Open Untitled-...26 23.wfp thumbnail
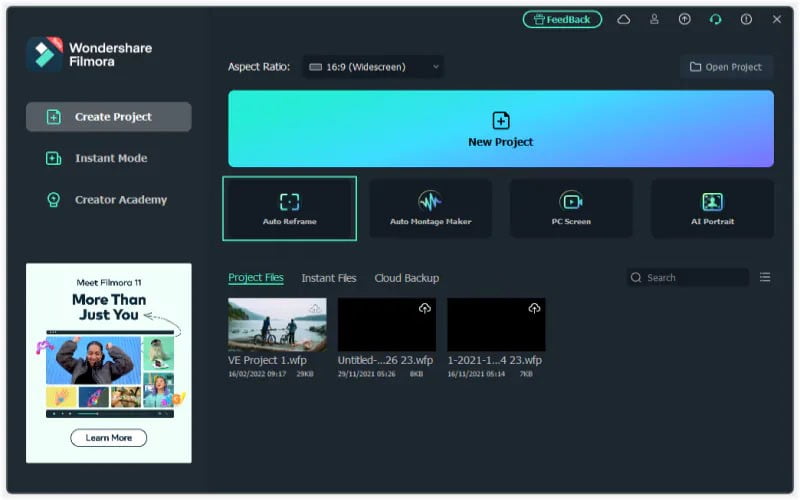This screenshot has height=500, width=800. pyautogui.click(x=387, y=324)
